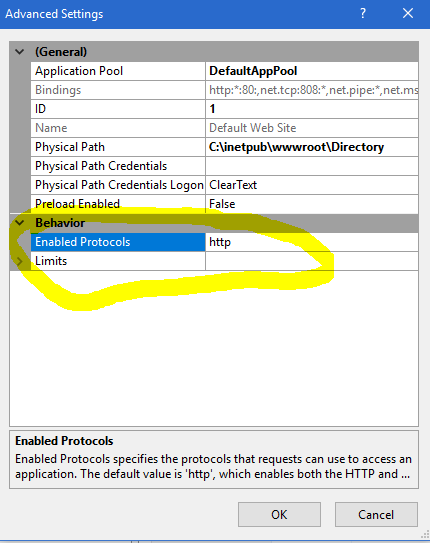Screen dimensions: 430x543
Task: Select the Physical Path property
Action: 118,147
